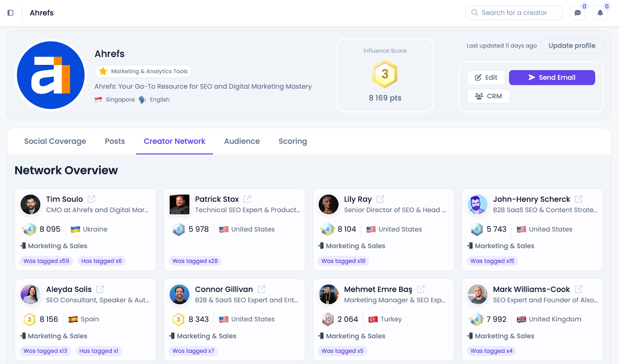Viewport: 619px width, 364px height.
Task: Click the '8 169 pts' score text
Action: (385, 98)
